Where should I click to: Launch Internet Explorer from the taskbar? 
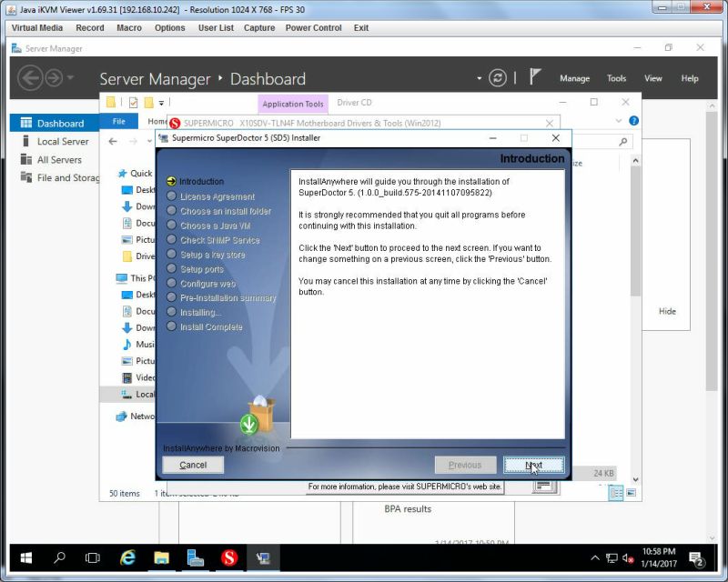point(127,557)
